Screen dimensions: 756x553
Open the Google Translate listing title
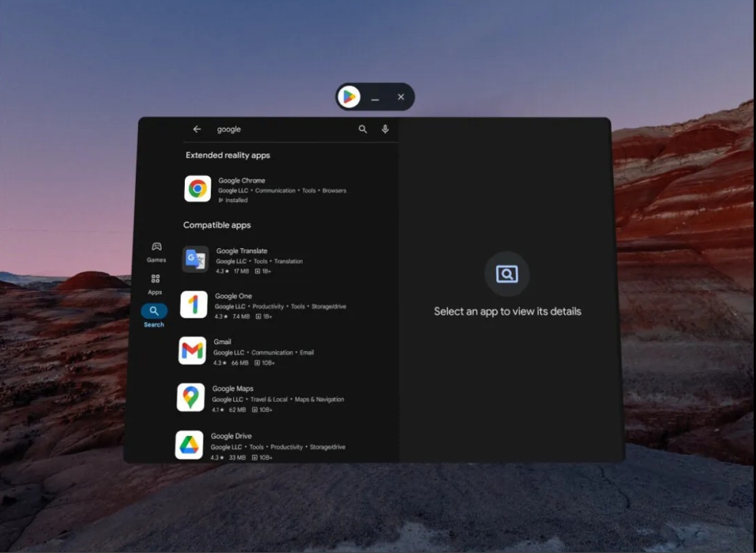[x=241, y=251]
